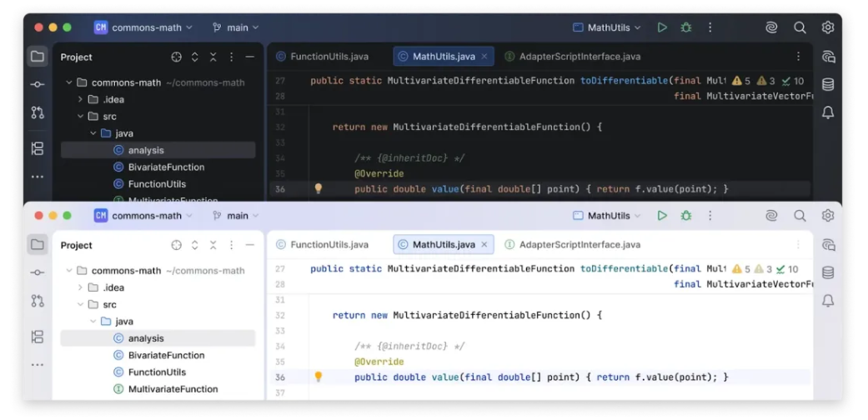The width and height of the screenshot is (868, 420).
Task: Open Pull Requests tool in light window
Action: (37, 301)
